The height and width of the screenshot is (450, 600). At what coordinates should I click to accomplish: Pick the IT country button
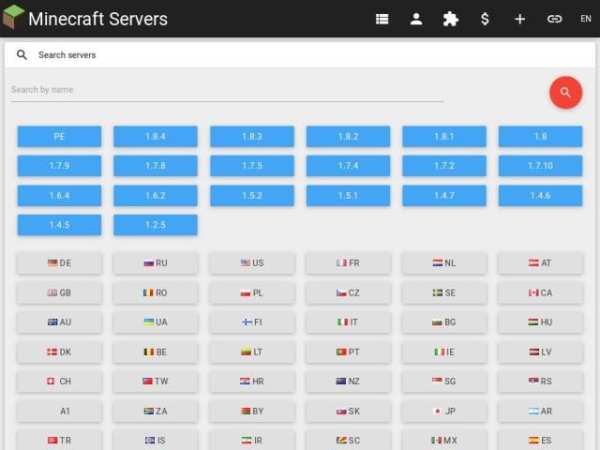[x=348, y=322]
